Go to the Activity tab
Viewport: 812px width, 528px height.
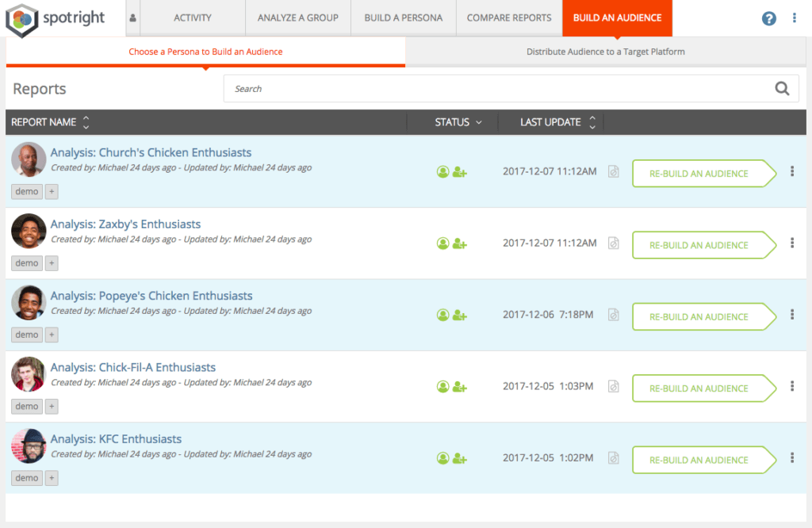193,18
